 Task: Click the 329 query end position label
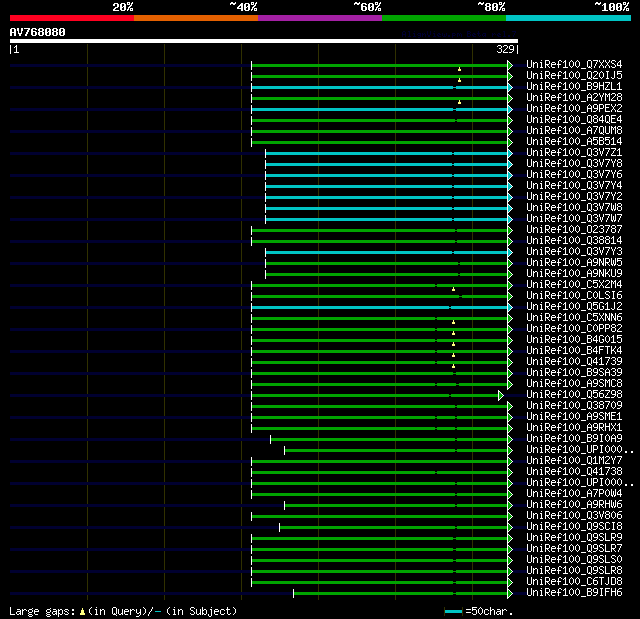point(505,49)
